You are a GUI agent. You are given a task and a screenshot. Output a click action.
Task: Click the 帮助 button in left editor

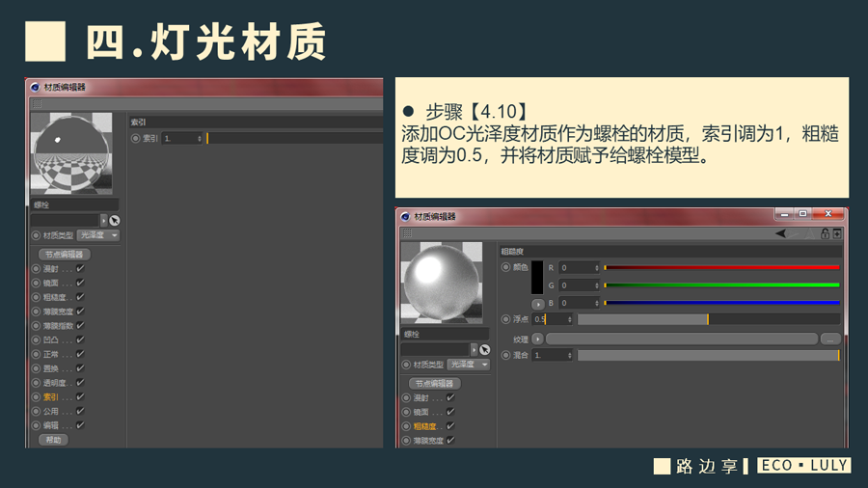click(54, 440)
